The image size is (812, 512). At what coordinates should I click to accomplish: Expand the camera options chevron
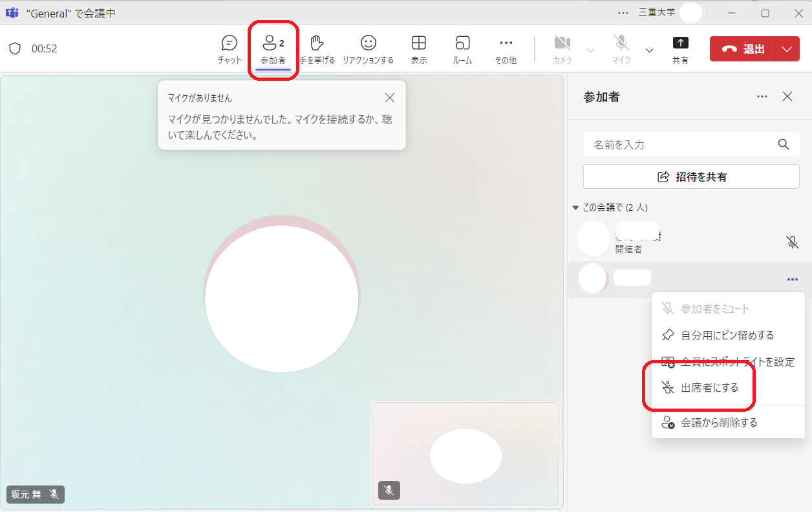(x=590, y=50)
